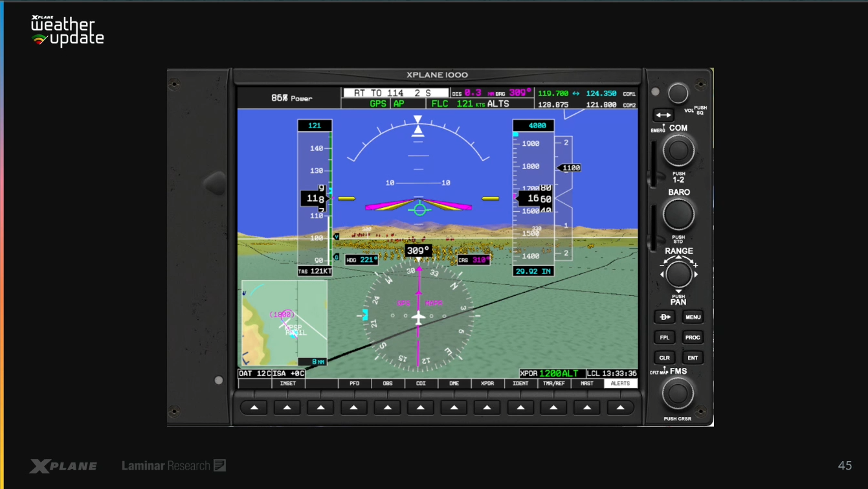The height and width of the screenshot is (489, 868).
Task: Click the COM volume squelch knob
Action: point(678,93)
